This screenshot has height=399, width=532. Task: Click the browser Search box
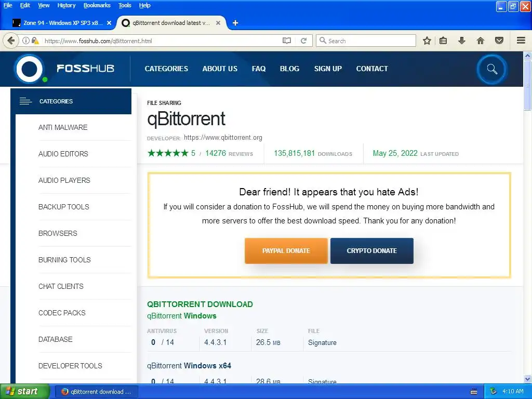(x=366, y=41)
